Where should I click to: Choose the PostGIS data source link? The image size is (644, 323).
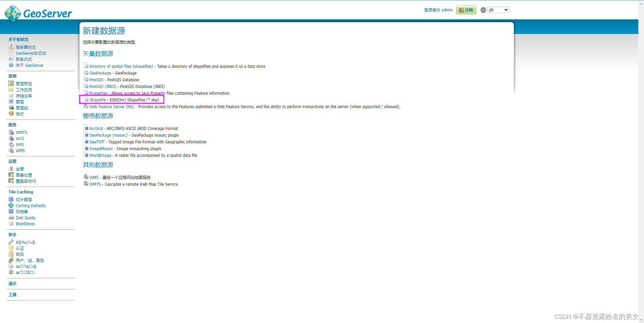click(96, 80)
